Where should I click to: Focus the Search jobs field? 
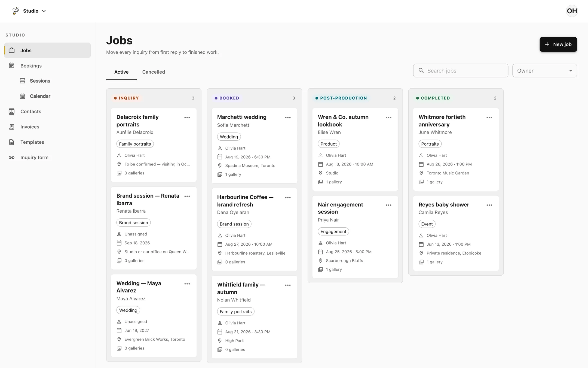(461, 71)
